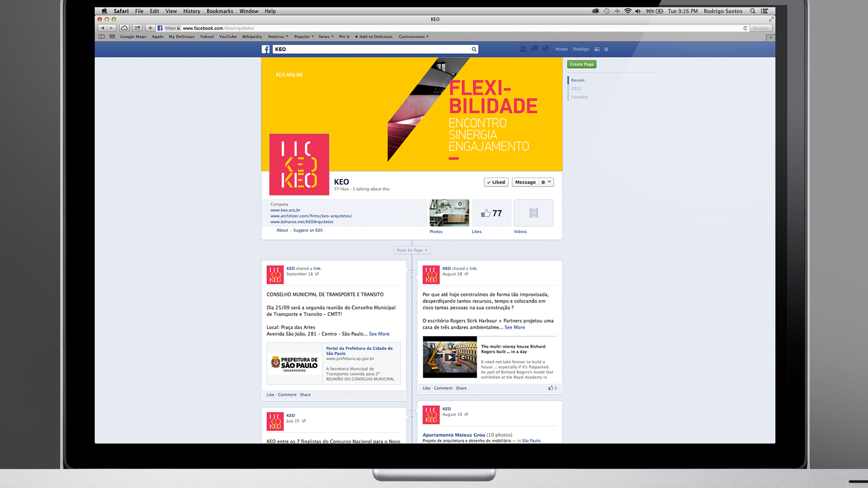Expand the Popular bookmarks folder

point(304,37)
